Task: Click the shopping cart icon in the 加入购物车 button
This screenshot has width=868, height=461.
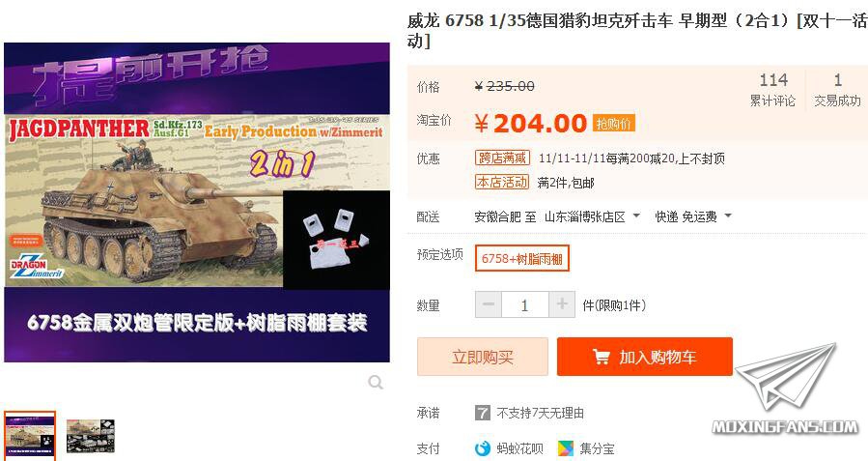Action: pos(602,357)
